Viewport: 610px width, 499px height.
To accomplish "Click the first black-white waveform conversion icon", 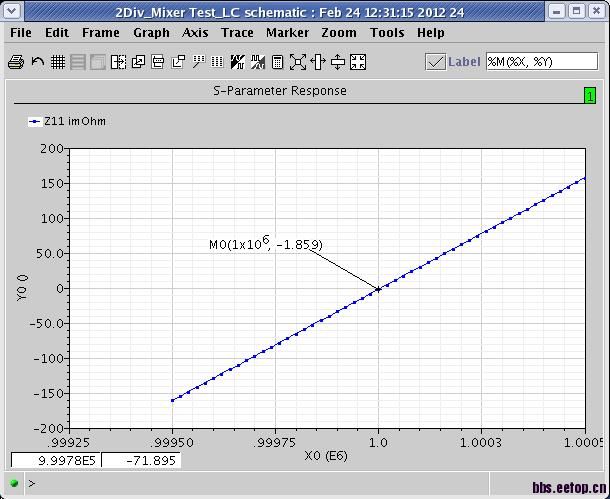I will [237, 62].
